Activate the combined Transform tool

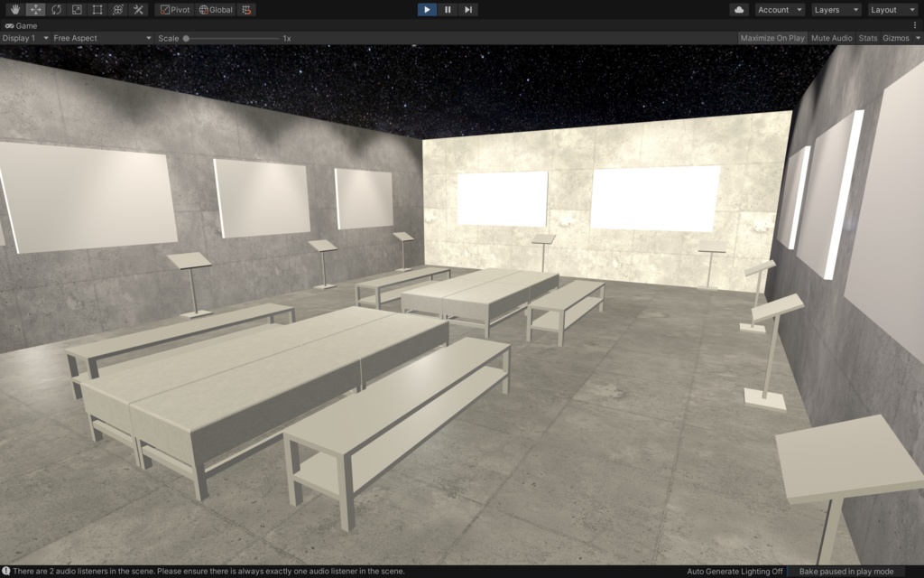[x=119, y=9]
